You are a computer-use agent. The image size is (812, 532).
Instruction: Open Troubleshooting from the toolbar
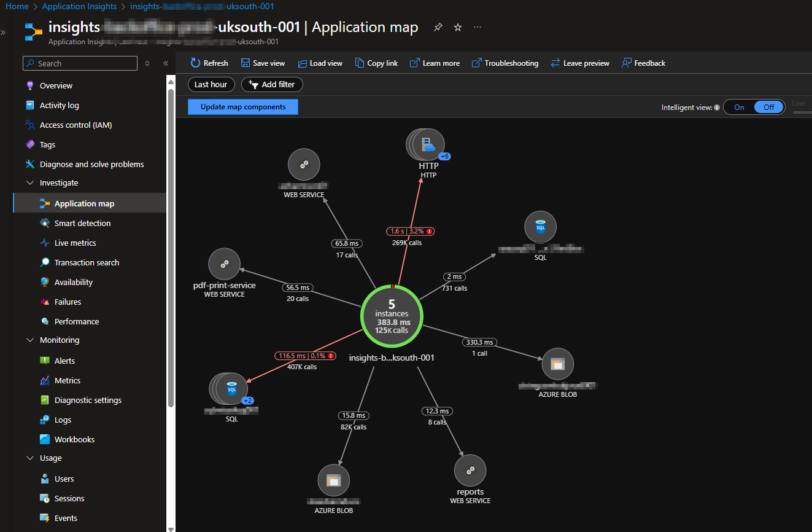[505, 63]
